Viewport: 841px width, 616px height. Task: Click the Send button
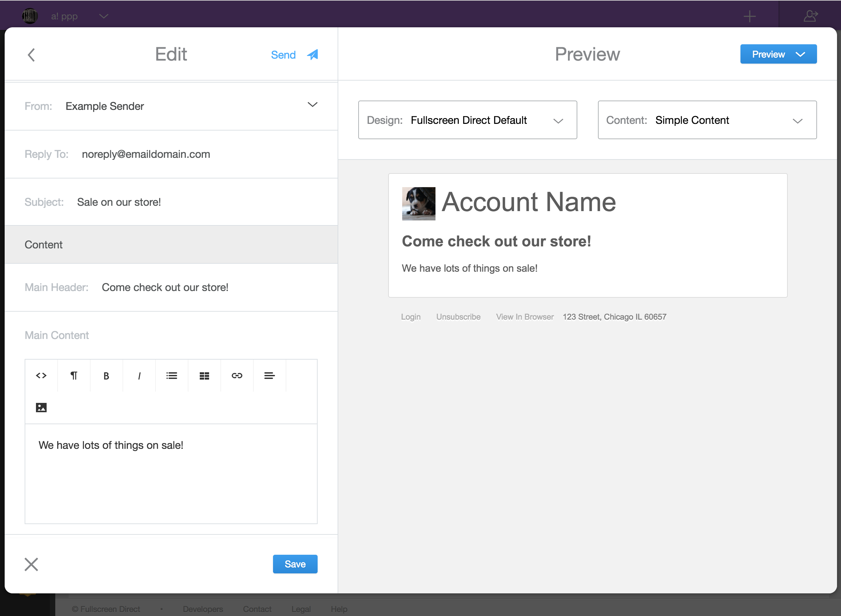point(283,54)
